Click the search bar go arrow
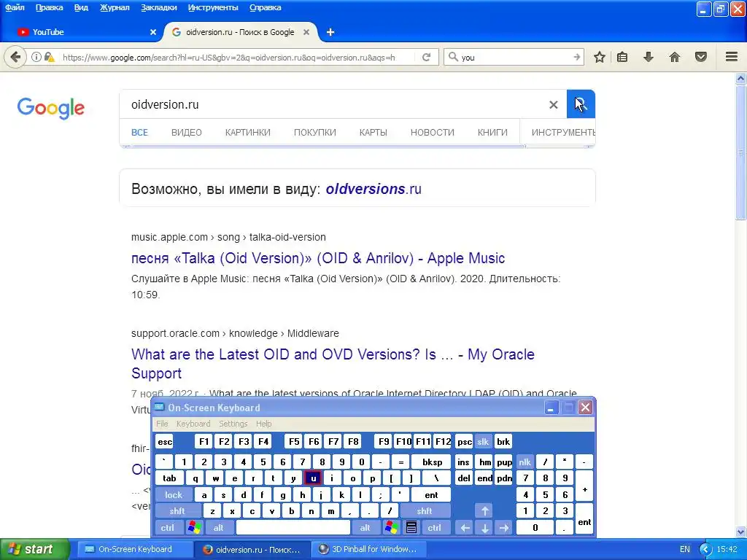This screenshot has height=560, width=747. (x=577, y=57)
